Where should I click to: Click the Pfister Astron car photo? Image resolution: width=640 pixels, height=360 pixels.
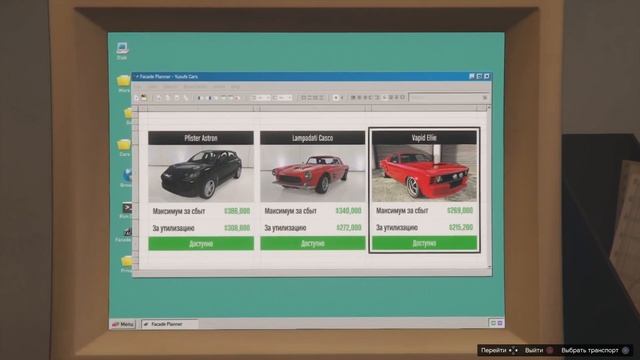201,173
